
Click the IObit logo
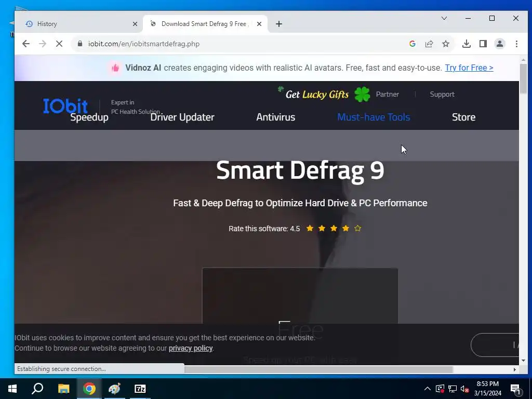tap(65, 105)
